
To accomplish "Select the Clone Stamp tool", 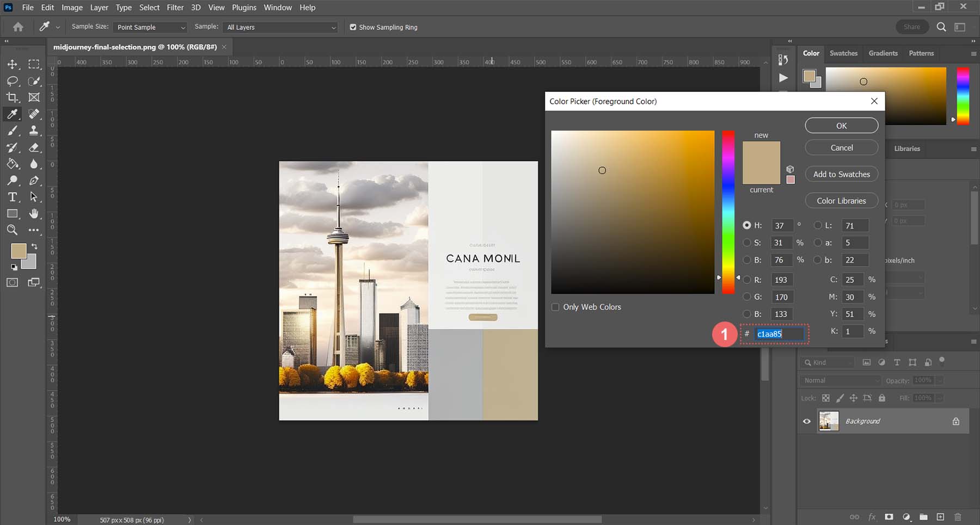I will 34,131.
